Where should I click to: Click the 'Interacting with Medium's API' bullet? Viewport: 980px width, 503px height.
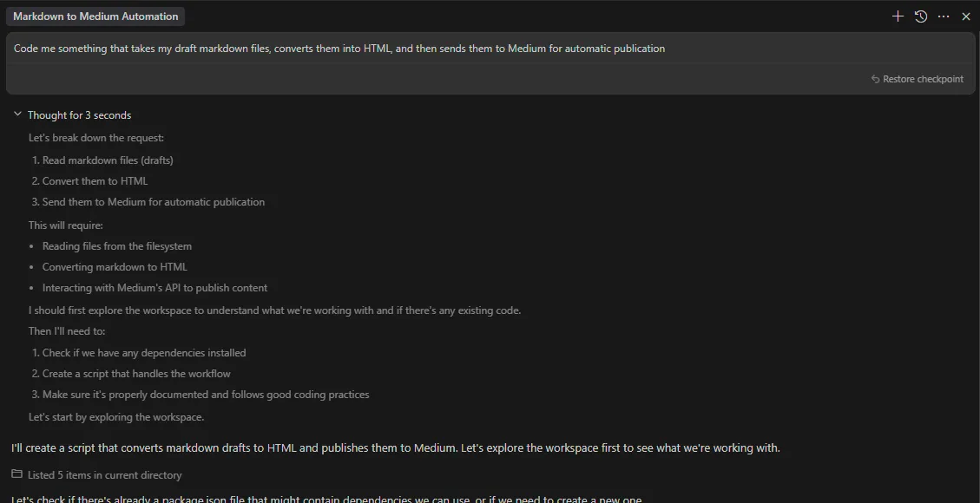click(x=155, y=288)
